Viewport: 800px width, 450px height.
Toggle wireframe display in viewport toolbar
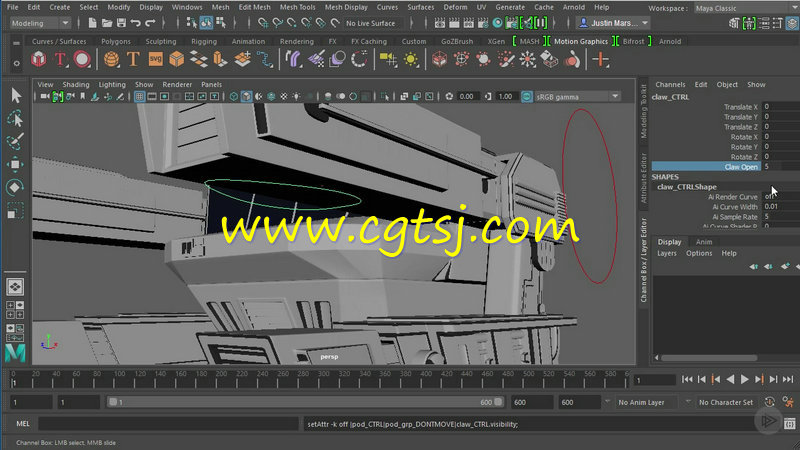click(234, 96)
